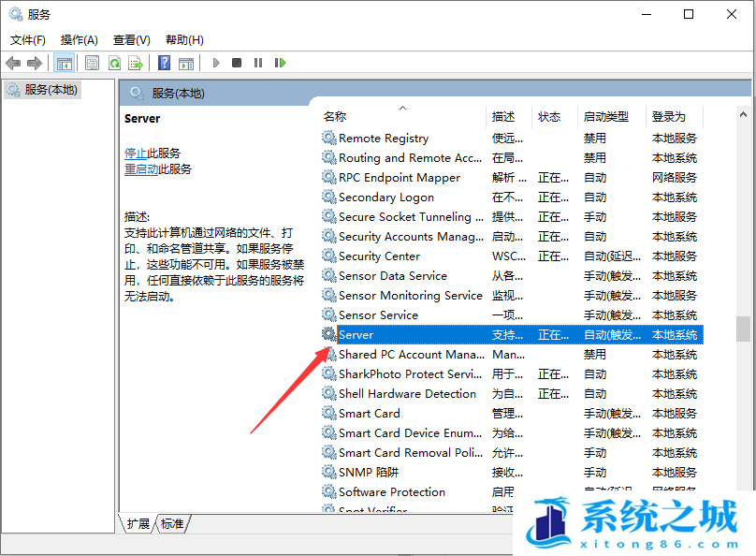Click the Start Service play icon

coord(216,63)
